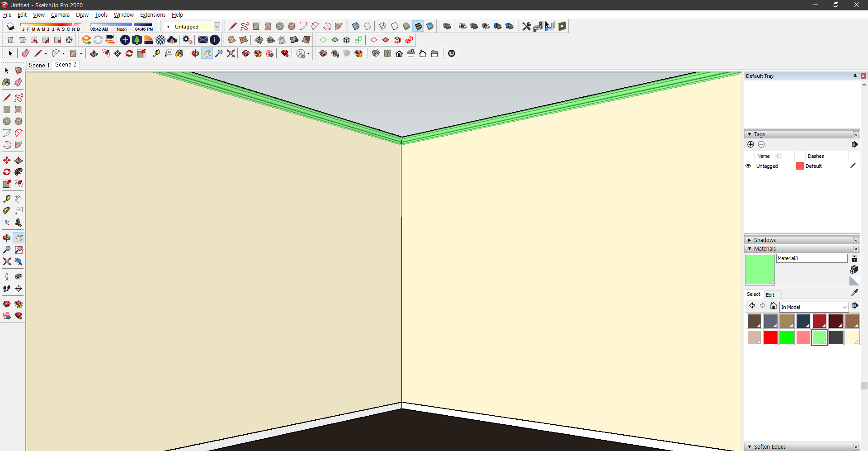Switch to Scene 1 tab
This screenshot has width=868, height=451.
pos(39,65)
